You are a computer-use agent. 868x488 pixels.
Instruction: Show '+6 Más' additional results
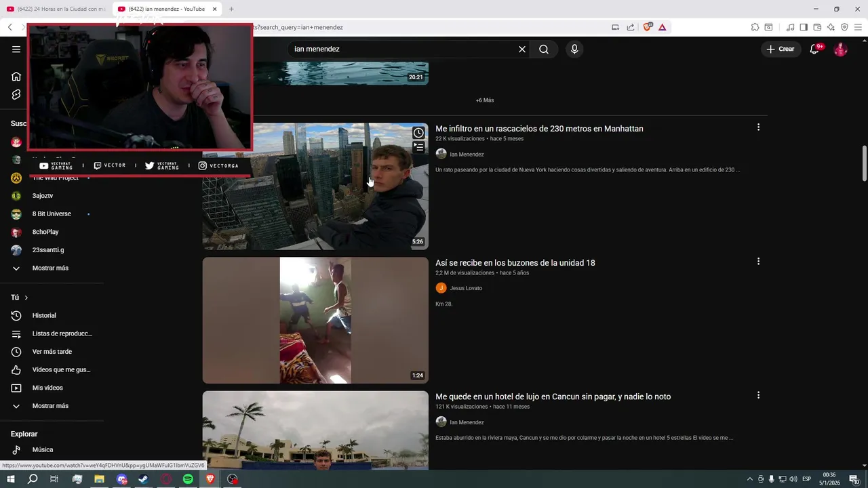(485, 100)
